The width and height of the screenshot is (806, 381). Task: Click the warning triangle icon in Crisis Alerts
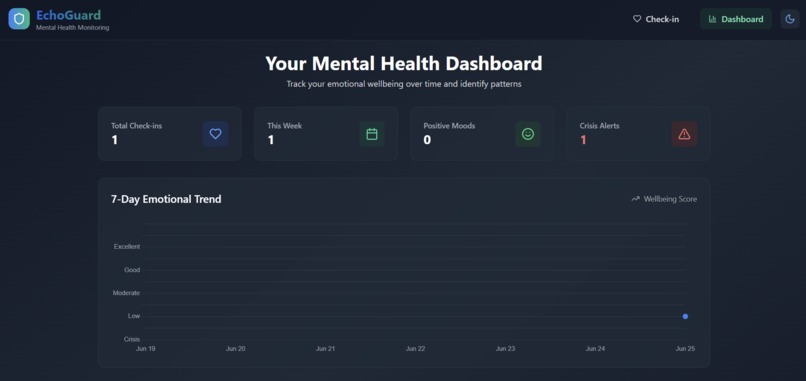click(684, 134)
